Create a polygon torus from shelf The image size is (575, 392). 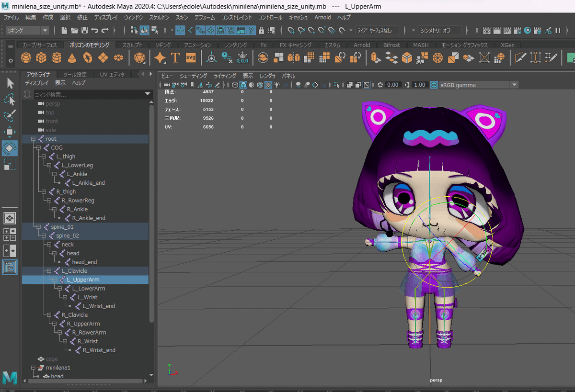point(87,58)
